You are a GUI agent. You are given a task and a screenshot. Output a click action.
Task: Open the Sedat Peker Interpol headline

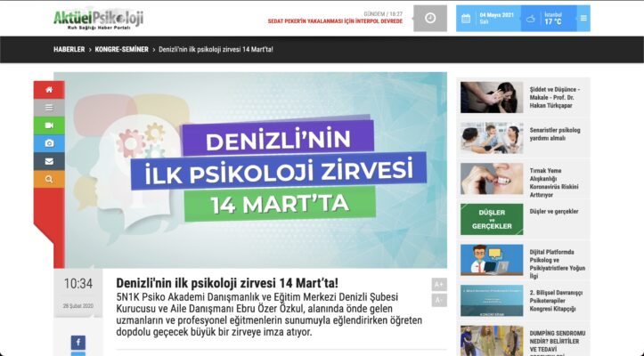(335, 21)
